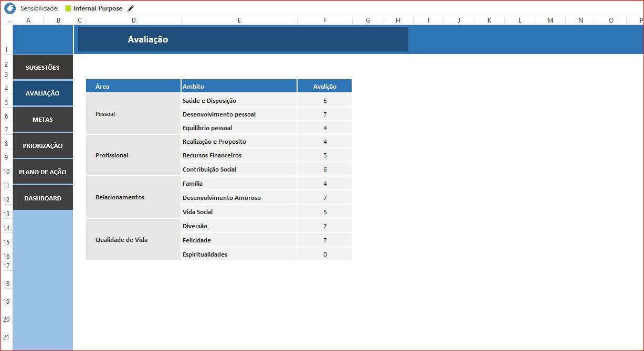644x351 pixels.
Task: Select the Saúde e Disposição cell
Action: (239, 100)
